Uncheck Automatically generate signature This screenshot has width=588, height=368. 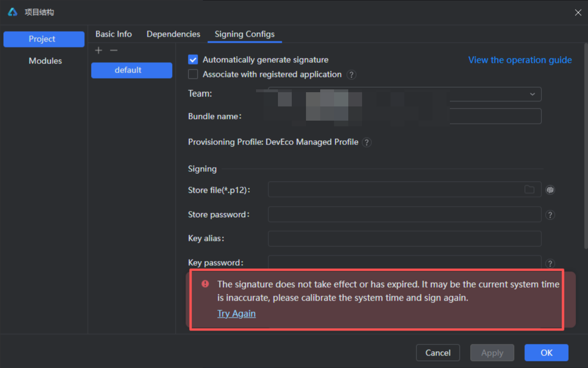point(193,60)
